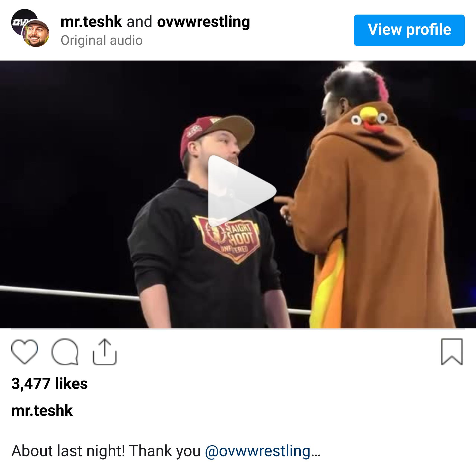The height and width of the screenshot is (473, 476).
Task: Follow the @ovwwrestling mention in caption
Action: (258, 451)
